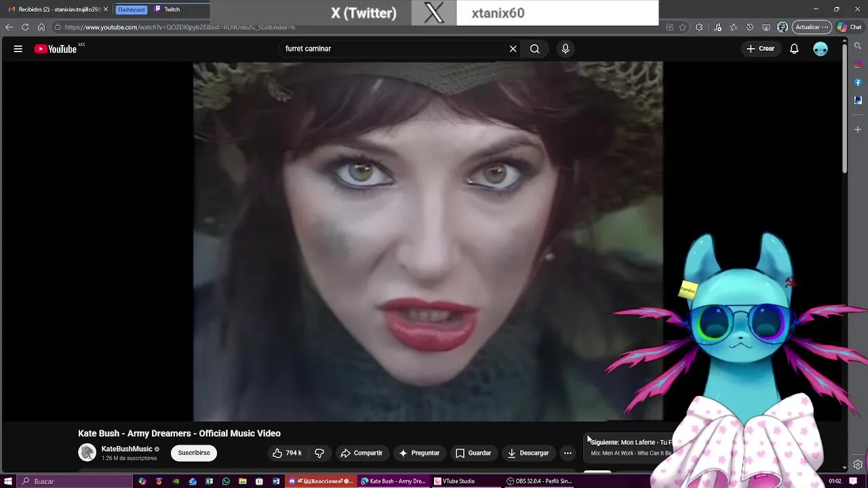Start voice search with the microphone
Image resolution: width=868 pixels, height=488 pixels.
pos(566,49)
